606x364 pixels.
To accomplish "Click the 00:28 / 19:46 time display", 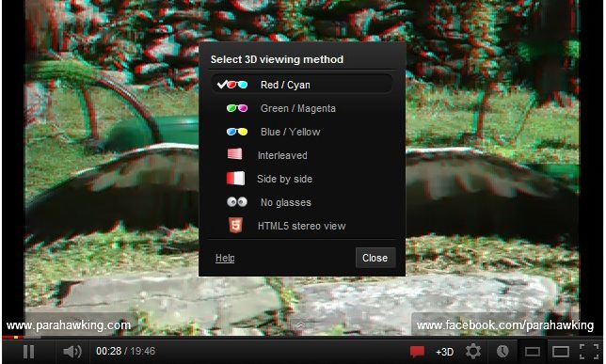I will [x=125, y=351].
